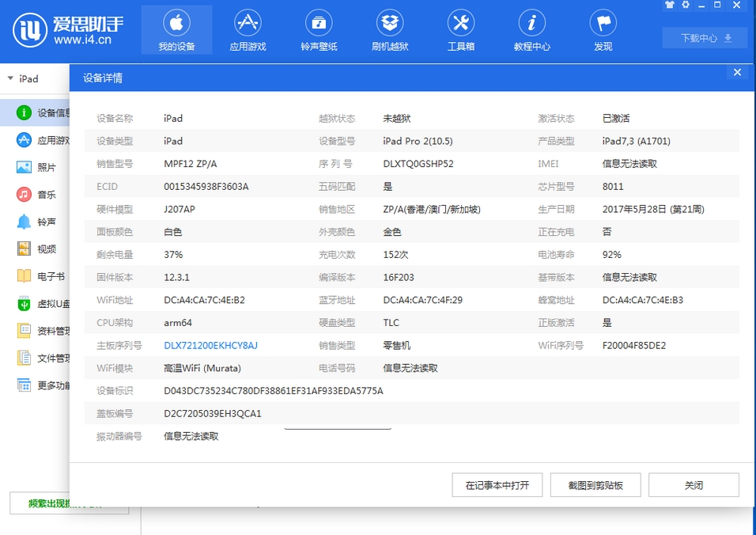
Task: Select charge count 152次
Action: coord(395,254)
